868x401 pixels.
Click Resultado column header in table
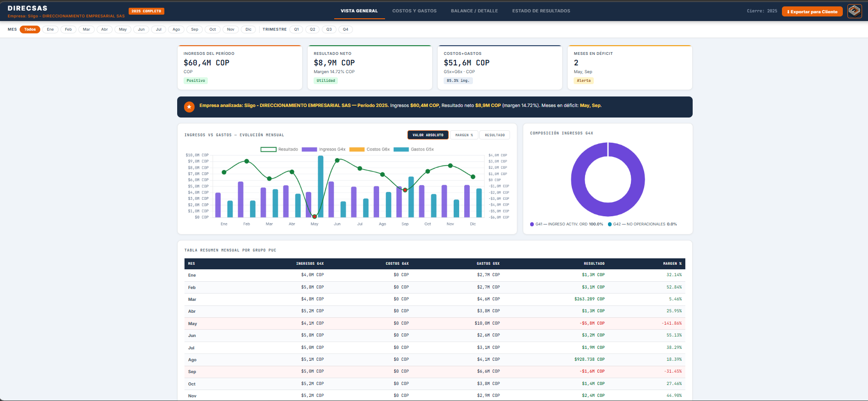(x=594, y=263)
